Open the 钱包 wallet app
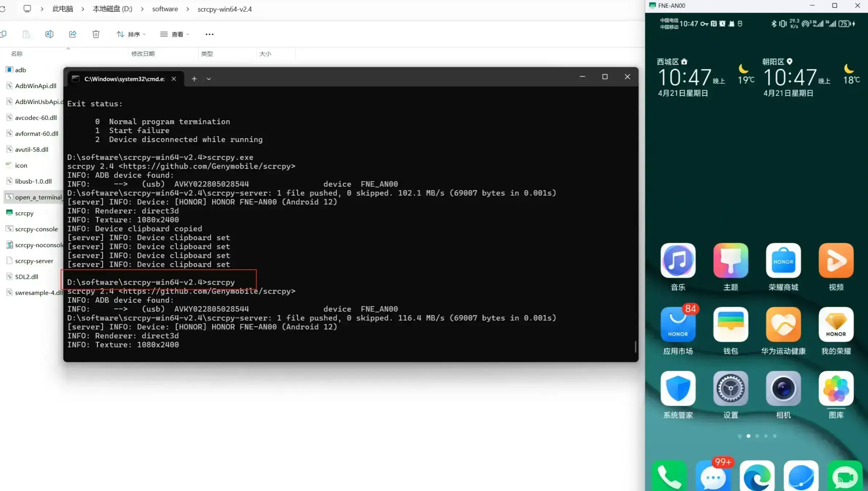The image size is (868, 491). tap(731, 325)
